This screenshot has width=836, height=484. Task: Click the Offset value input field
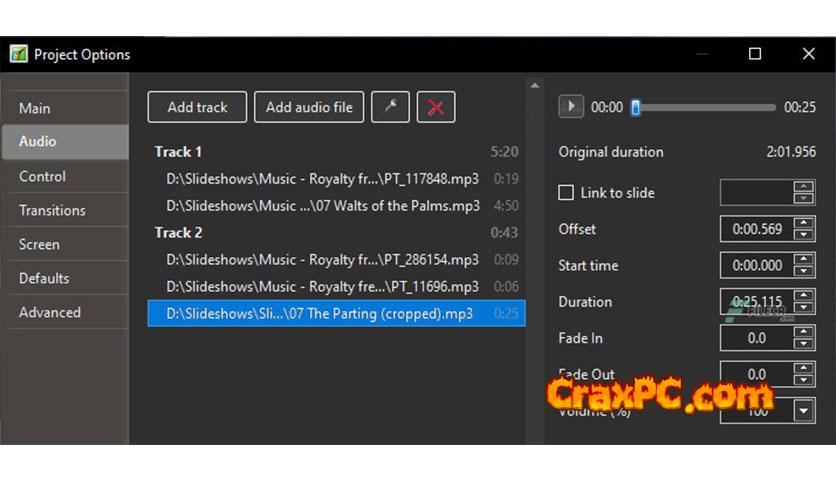point(757,229)
